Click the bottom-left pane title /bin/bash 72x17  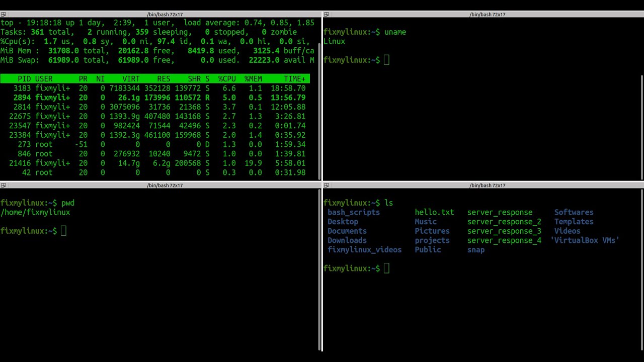point(165,186)
